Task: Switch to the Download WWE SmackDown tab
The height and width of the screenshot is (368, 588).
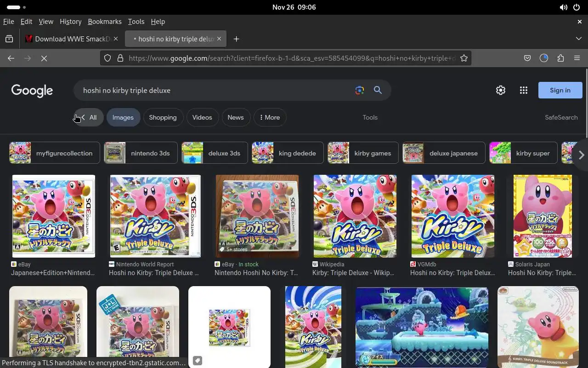Action: (73, 39)
